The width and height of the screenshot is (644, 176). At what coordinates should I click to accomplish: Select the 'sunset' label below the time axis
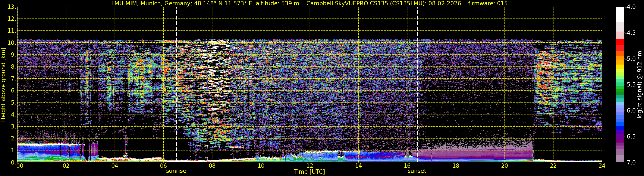point(417,171)
